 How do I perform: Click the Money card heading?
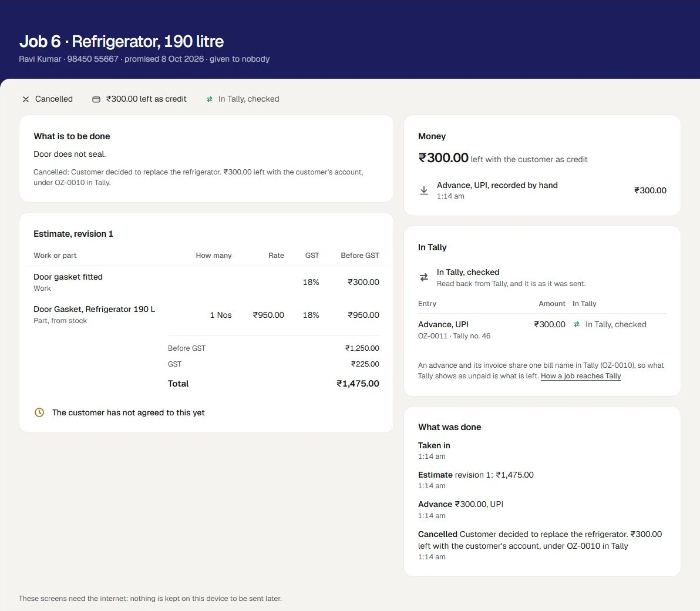point(432,136)
